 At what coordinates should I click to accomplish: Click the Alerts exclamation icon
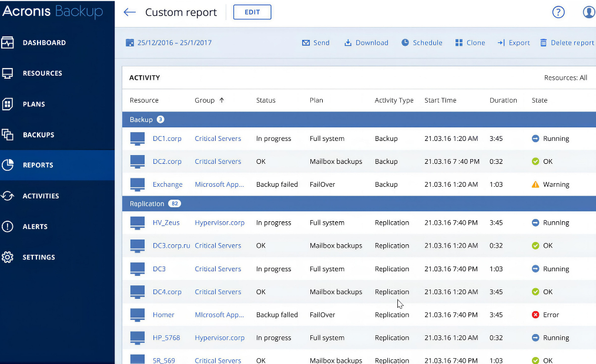7,226
